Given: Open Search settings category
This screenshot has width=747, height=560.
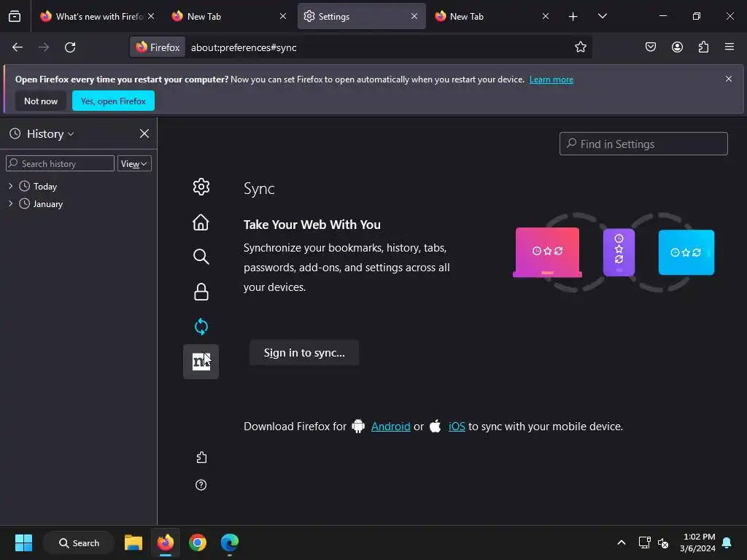Looking at the screenshot, I should 201,257.
